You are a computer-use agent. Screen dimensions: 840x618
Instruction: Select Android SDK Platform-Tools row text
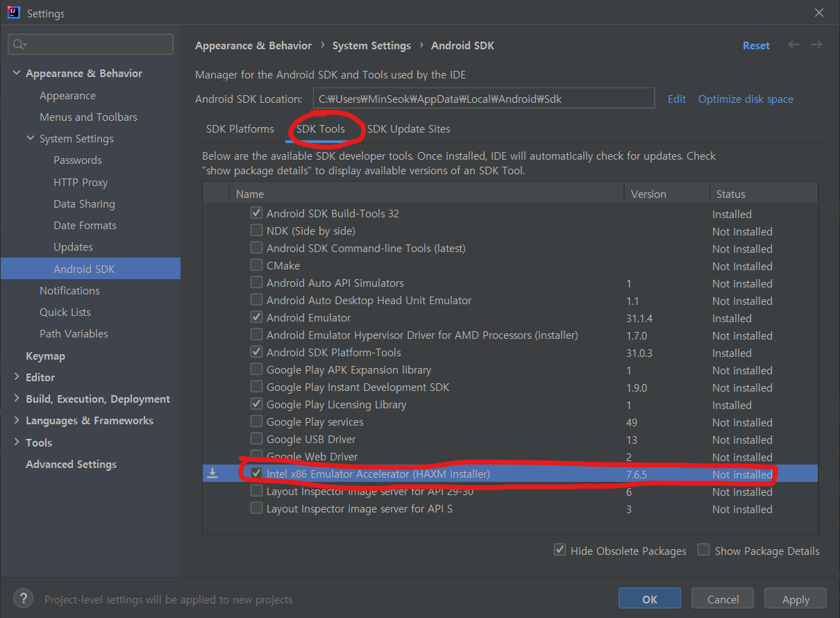coord(334,353)
